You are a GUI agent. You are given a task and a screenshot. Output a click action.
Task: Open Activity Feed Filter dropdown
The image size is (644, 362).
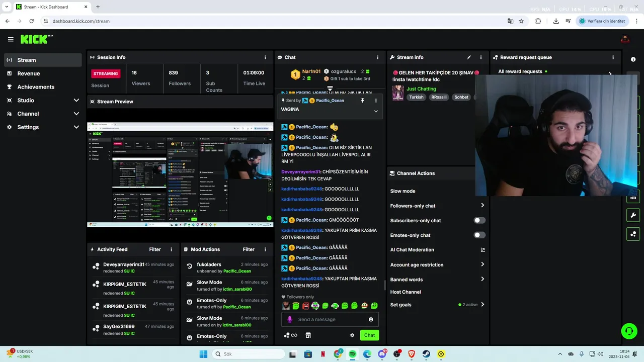[x=155, y=249]
